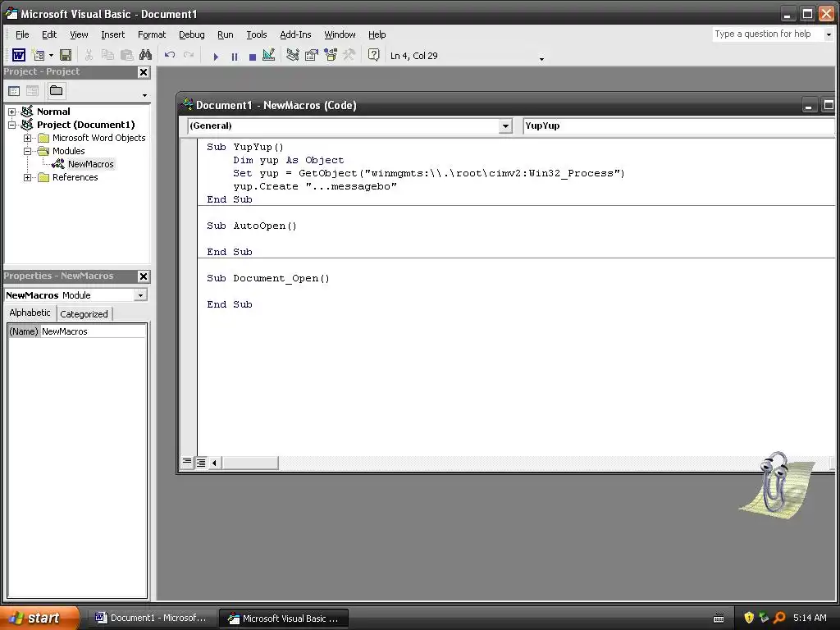The width and height of the screenshot is (840, 630).
Task: Click the Type a question for help box
Action: [x=766, y=34]
